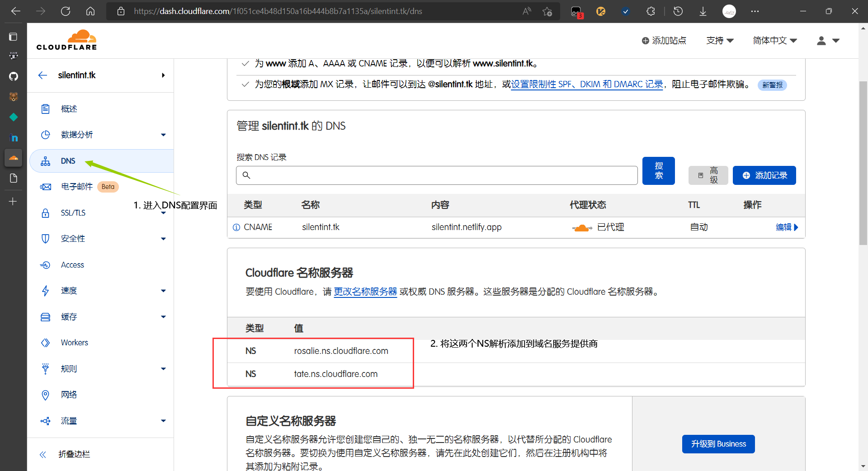Image resolution: width=868 pixels, height=471 pixels.
Task: Click the Cloudflare logo
Action: tap(66, 40)
